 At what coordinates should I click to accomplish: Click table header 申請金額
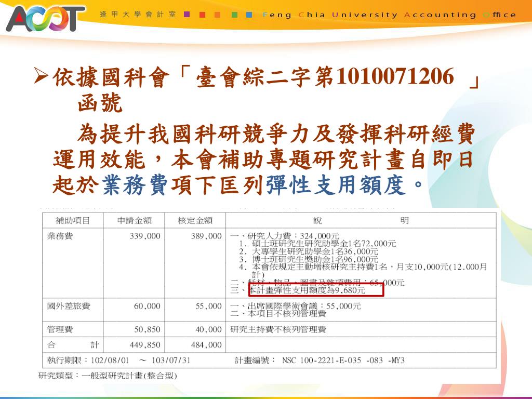pos(134,220)
